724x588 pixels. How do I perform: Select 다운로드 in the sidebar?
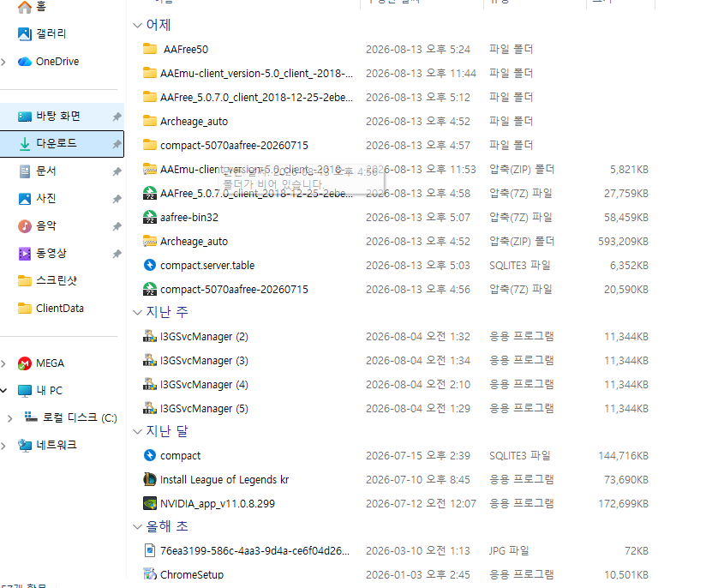pyautogui.click(x=62, y=144)
